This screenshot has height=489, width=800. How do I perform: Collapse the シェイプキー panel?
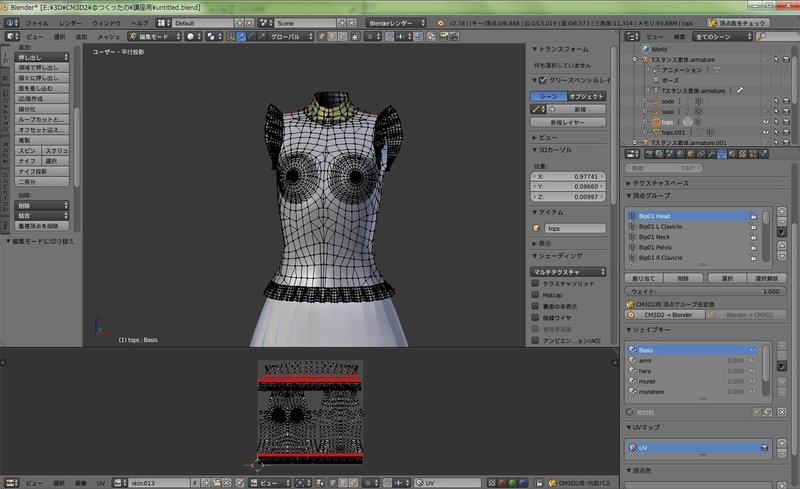[648, 330]
